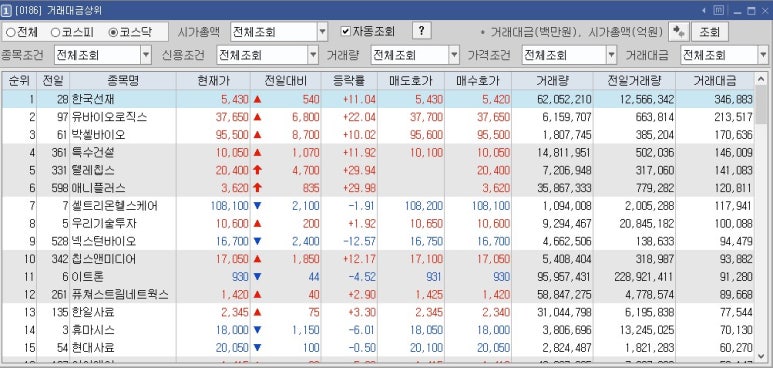Sort by 종목명 column header

coord(123,81)
